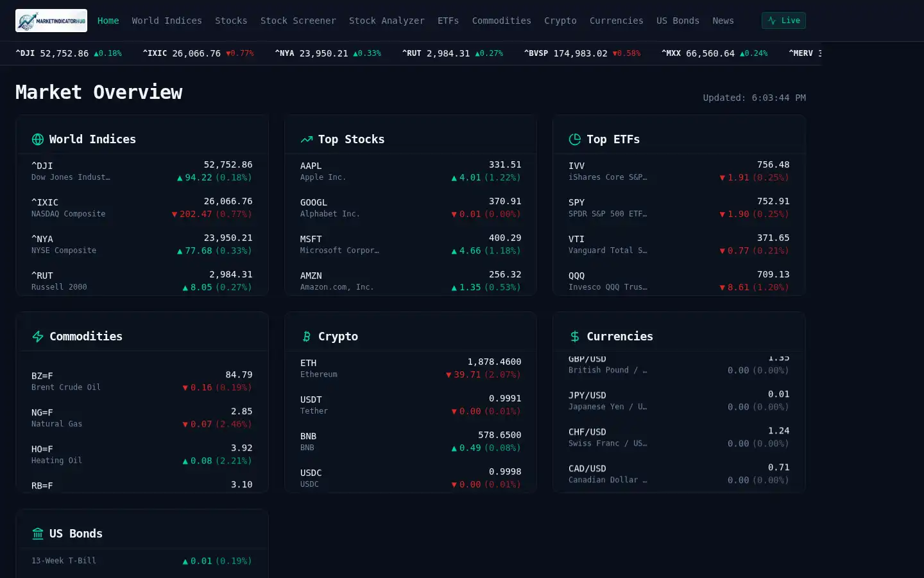Click the ^BVSP item in the ticker strip
Screen dimensions: 924x578
pos(582,53)
